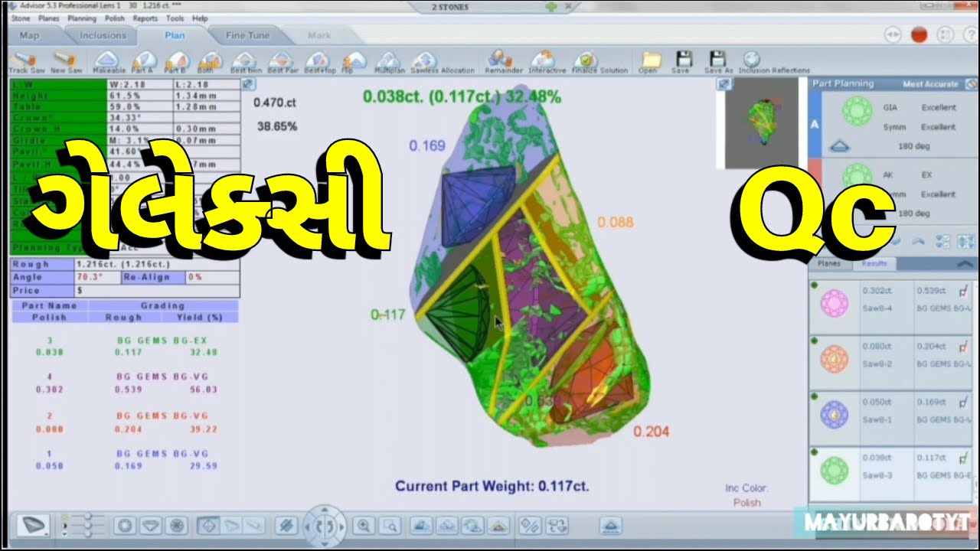Select the bottom view diamond icon
Image resolution: width=980 pixels, height=551 pixels.
coord(177,526)
